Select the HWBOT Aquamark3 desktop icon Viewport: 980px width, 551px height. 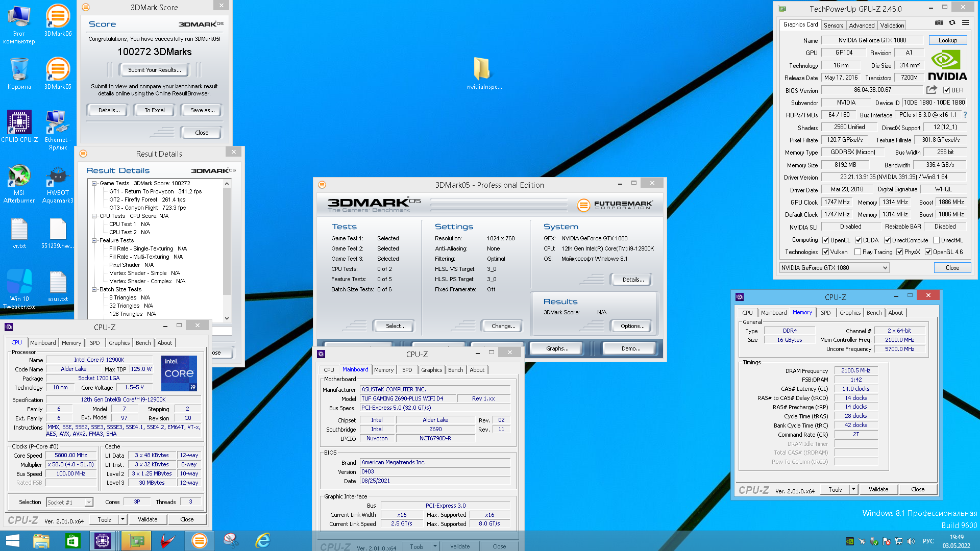58,184
